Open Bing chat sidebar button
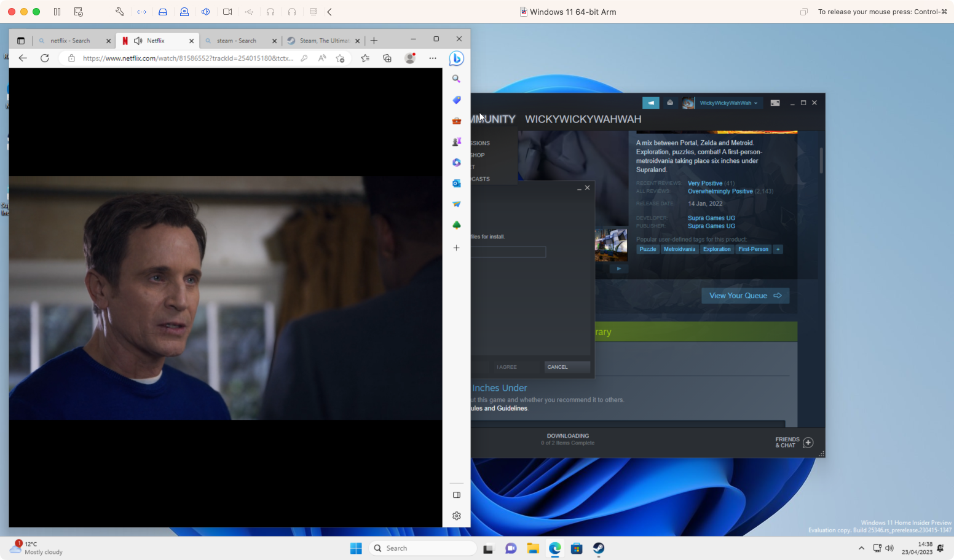954x560 pixels. tap(456, 58)
